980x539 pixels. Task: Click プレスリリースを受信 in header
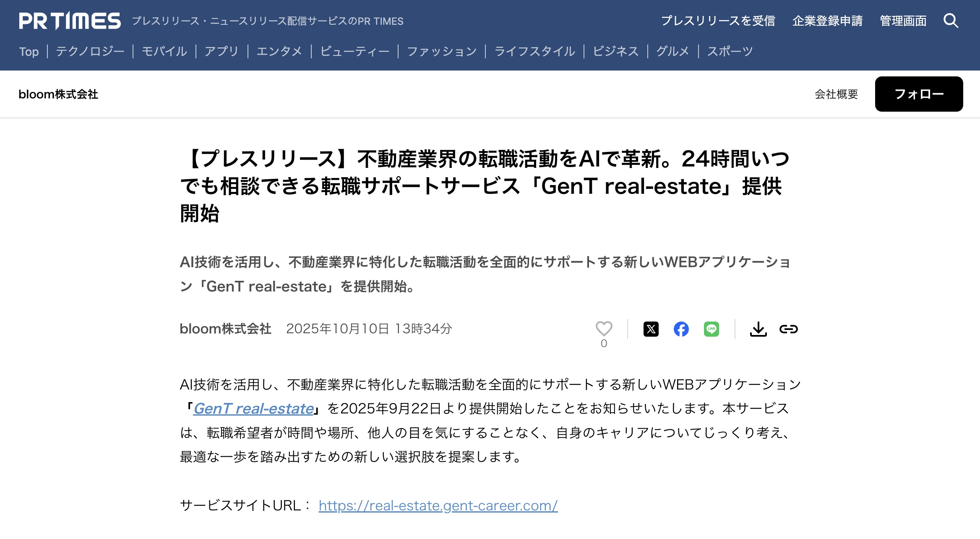pos(718,21)
